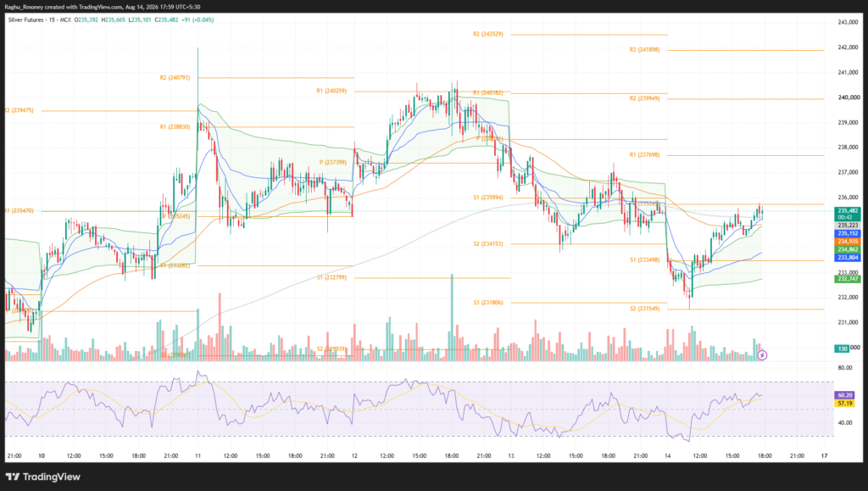Select the S2 (231549) pivot label
868x491 pixels.
coord(644,309)
